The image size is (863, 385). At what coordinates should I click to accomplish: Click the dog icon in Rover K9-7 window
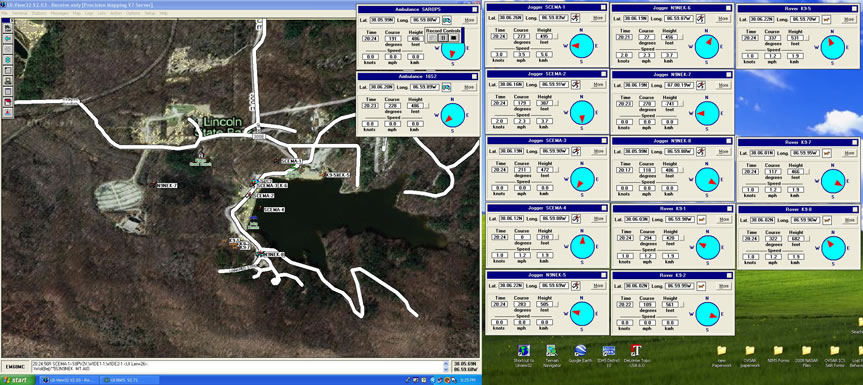pyautogui.click(x=826, y=153)
